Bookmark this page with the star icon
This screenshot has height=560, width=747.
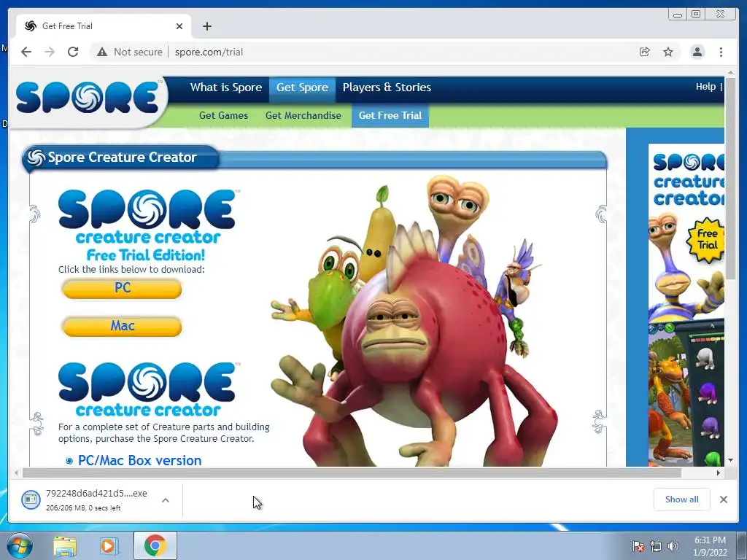point(668,52)
